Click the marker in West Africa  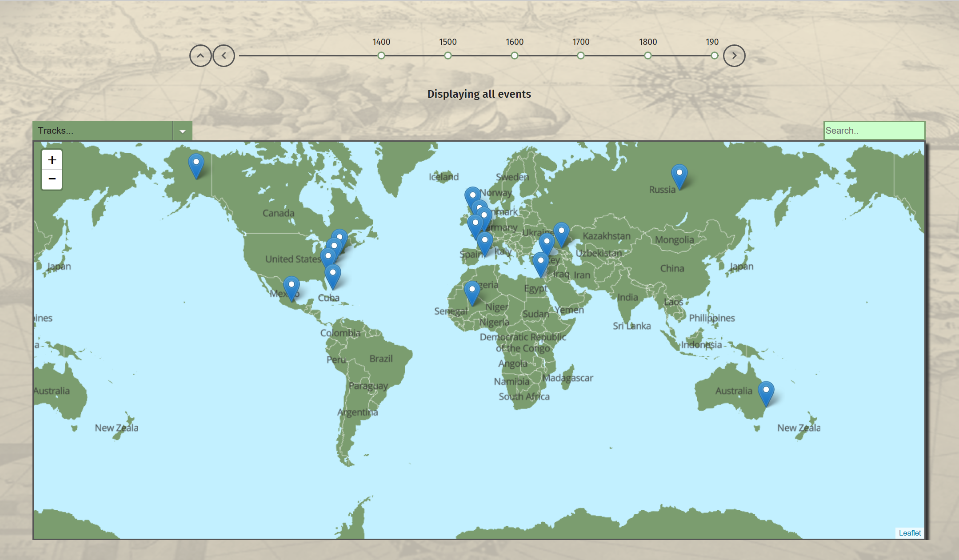point(472,292)
